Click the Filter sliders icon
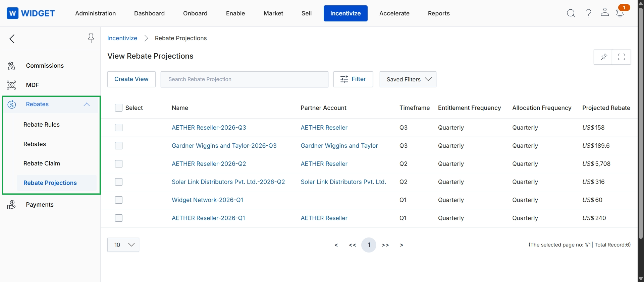The width and height of the screenshot is (644, 282). click(x=344, y=79)
